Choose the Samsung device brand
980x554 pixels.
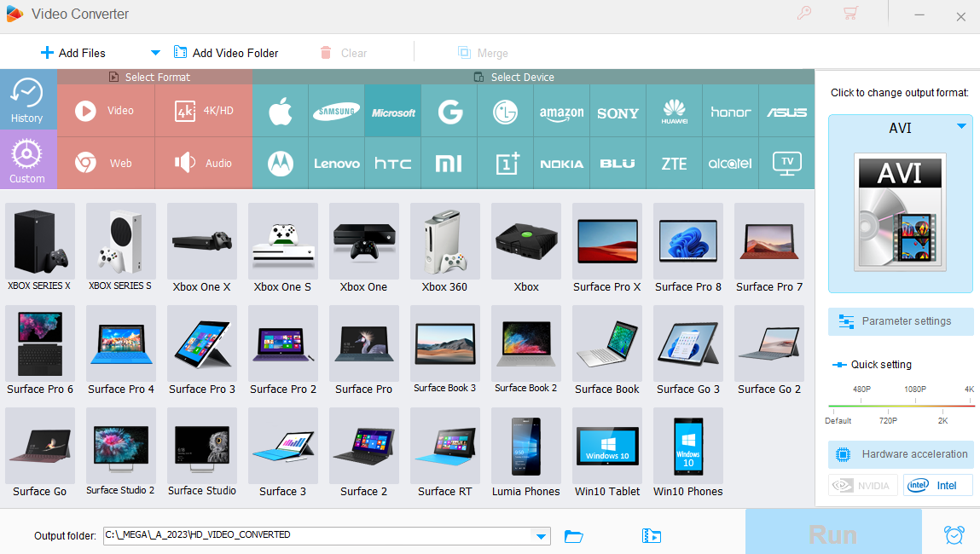[x=336, y=112]
